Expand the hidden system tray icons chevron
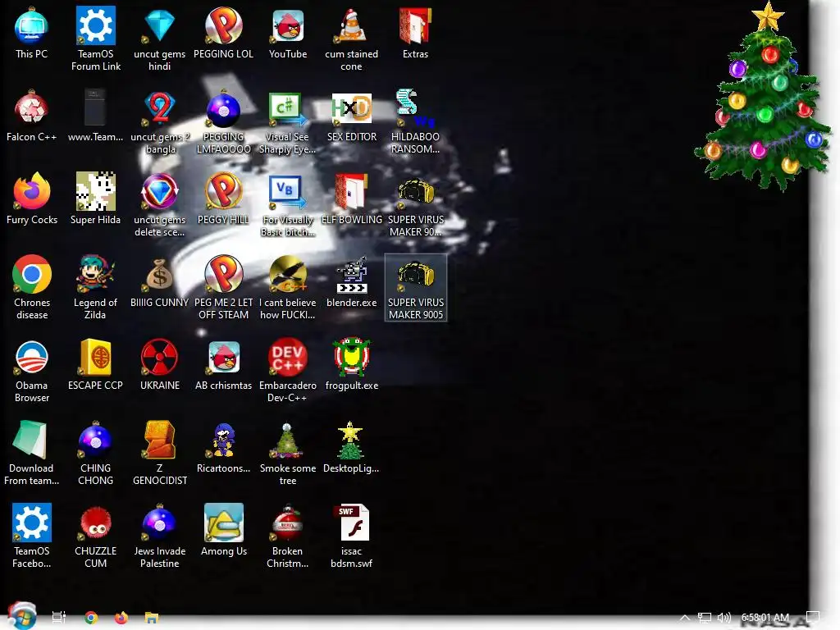The height and width of the screenshot is (630, 840). [x=685, y=618]
